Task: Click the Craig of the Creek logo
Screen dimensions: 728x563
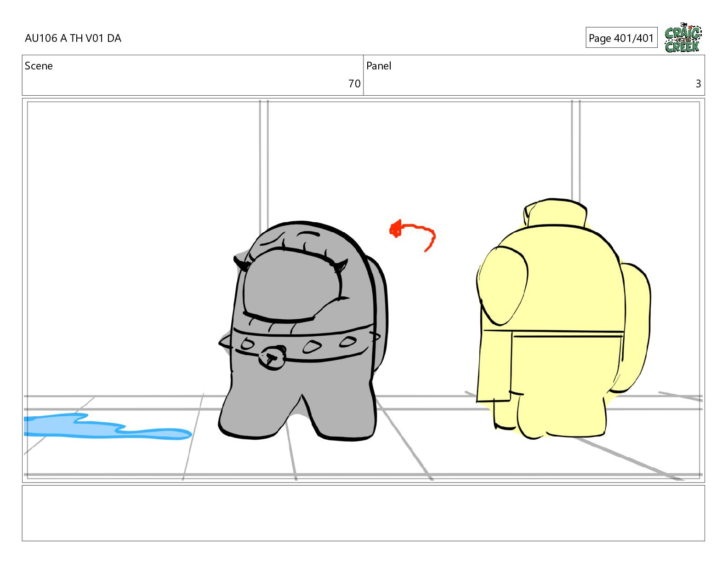Action: tap(683, 37)
